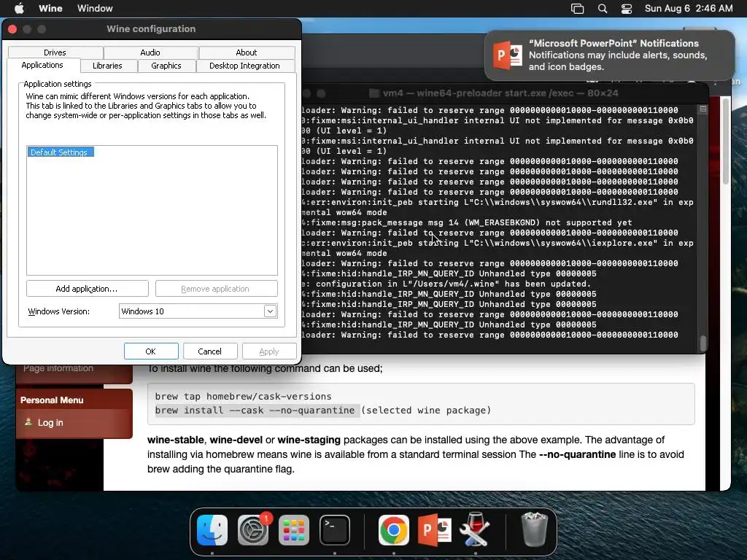This screenshot has width=747, height=560.
Task: Click the Personal Menu heading
Action: (52, 400)
